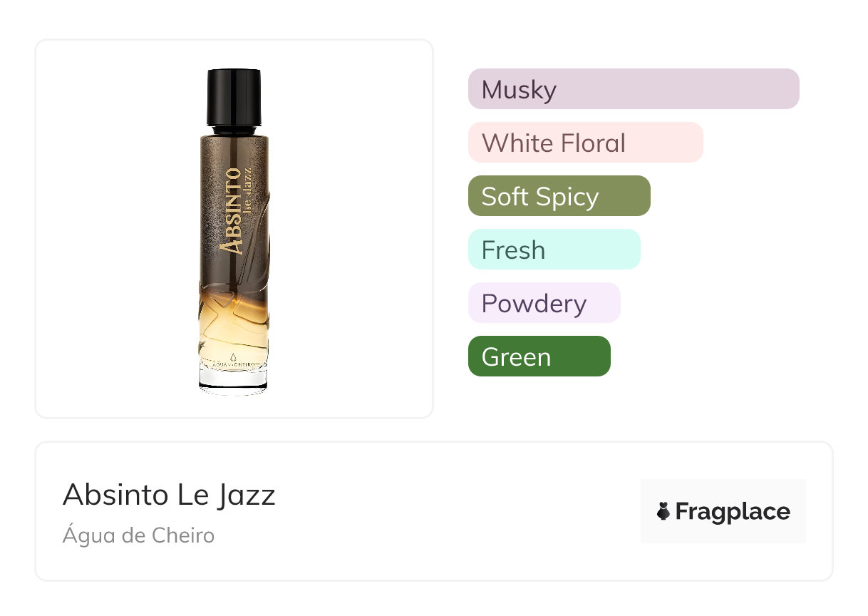Open the Absinto Le Jazz title

(x=169, y=495)
